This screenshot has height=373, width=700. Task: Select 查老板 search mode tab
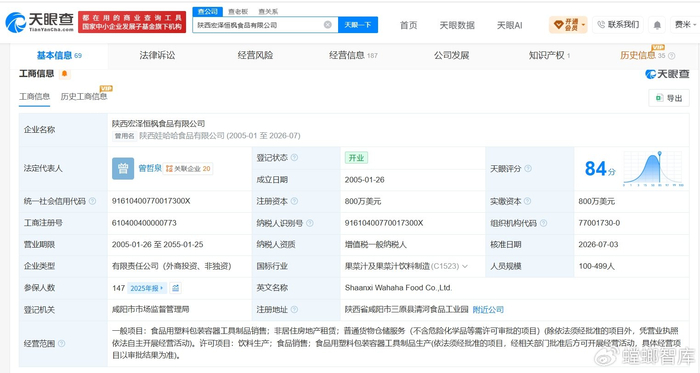[x=238, y=12]
